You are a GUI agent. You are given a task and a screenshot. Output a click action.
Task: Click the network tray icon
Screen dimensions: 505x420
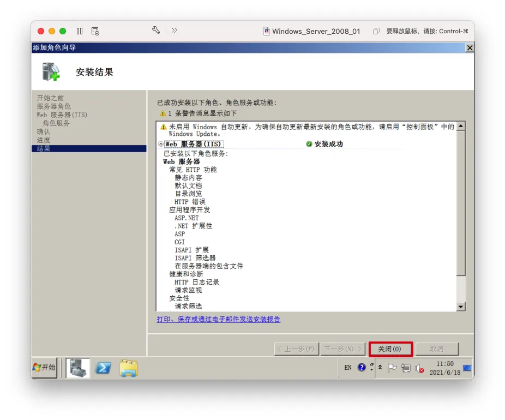point(406,368)
